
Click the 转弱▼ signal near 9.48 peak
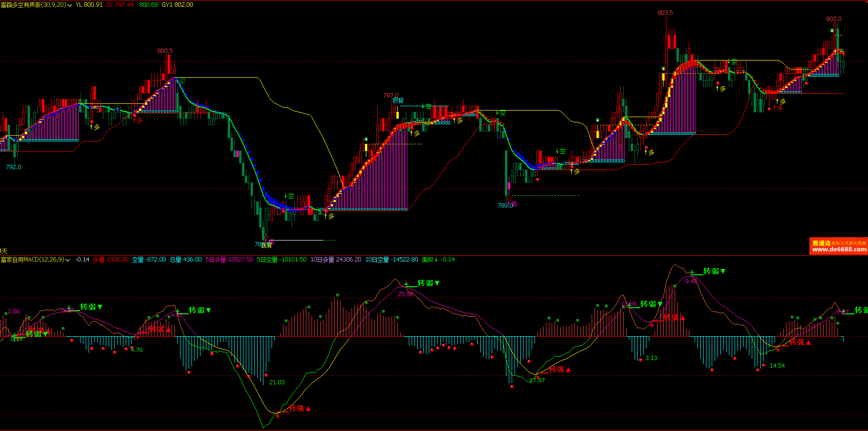pyautogui.click(x=714, y=271)
